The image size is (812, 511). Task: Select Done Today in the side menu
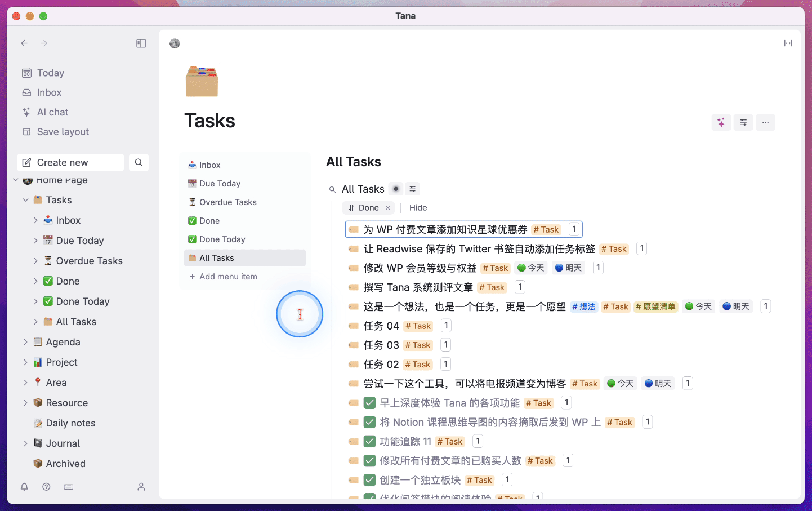[222, 239]
